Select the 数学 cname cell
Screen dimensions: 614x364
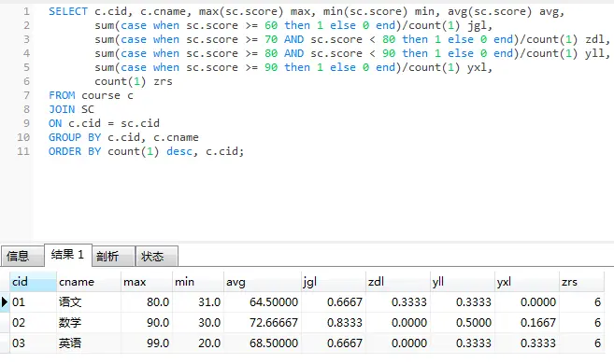[x=89, y=323]
